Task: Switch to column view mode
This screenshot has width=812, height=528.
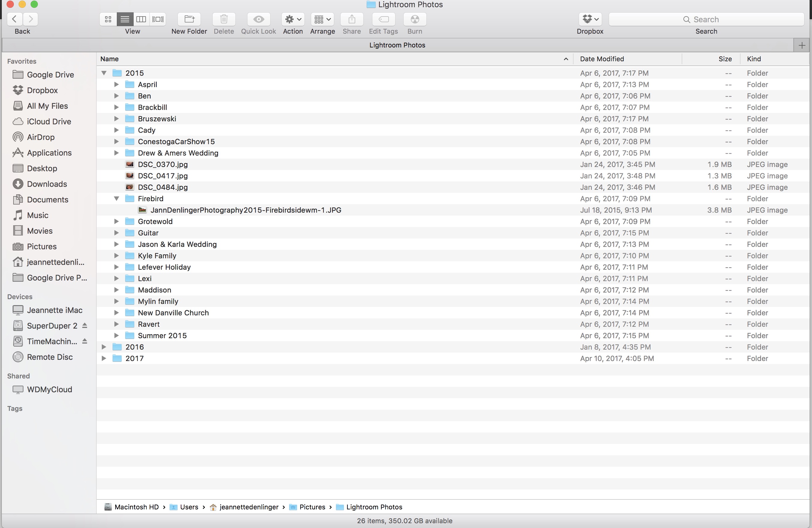Action: click(x=141, y=20)
